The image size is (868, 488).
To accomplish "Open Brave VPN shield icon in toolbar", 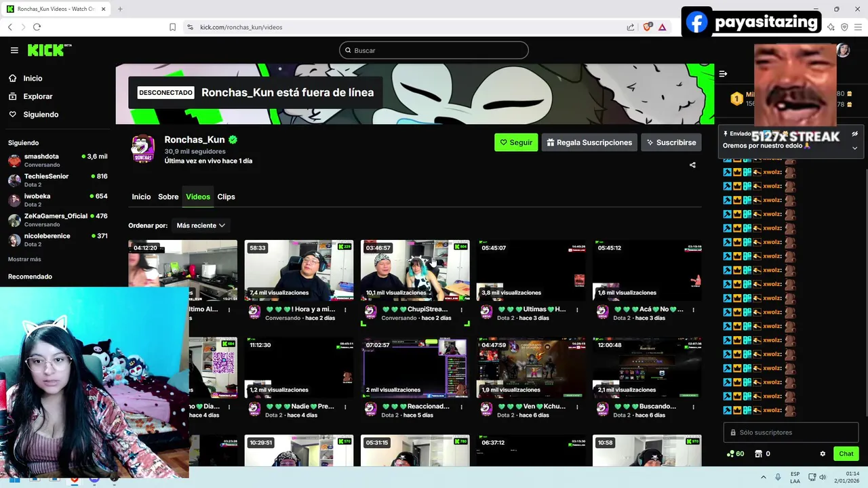I will (x=844, y=27).
